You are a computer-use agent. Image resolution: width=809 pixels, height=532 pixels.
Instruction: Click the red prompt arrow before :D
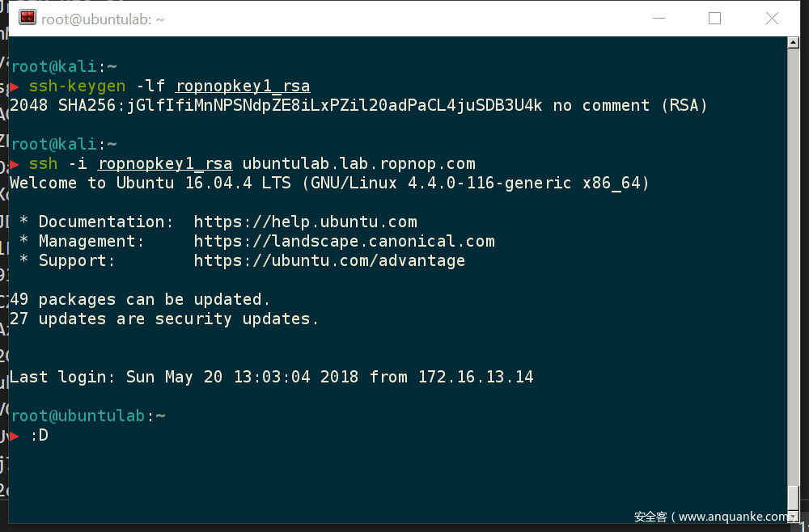15,436
